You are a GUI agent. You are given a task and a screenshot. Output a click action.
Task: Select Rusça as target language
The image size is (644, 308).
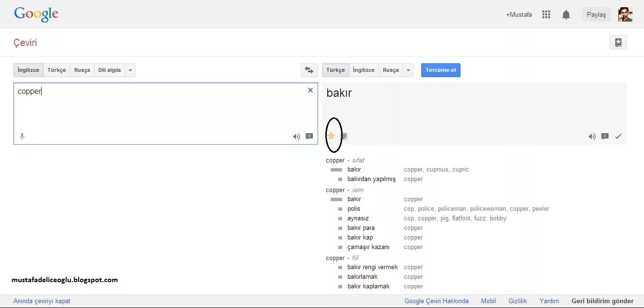[391, 70]
